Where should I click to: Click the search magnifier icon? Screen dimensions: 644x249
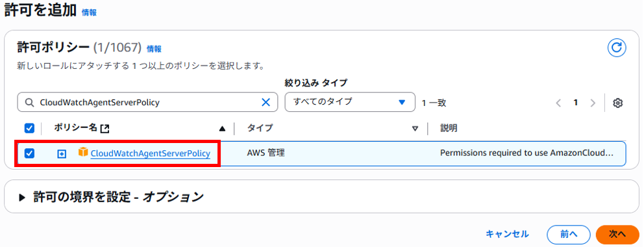[x=29, y=103]
